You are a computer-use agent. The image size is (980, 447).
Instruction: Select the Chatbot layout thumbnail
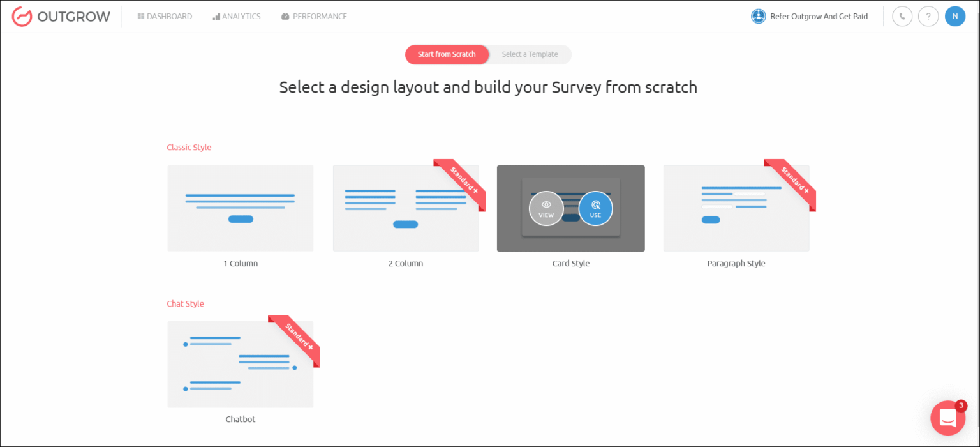coord(240,364)
